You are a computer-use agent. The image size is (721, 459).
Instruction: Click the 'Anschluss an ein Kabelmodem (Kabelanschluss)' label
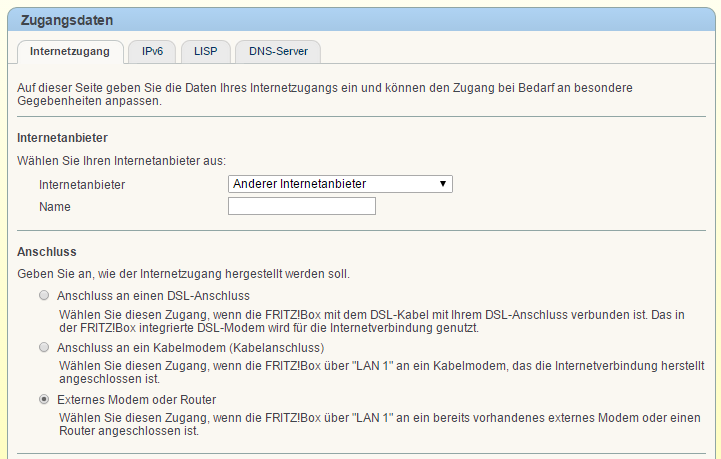190,348
